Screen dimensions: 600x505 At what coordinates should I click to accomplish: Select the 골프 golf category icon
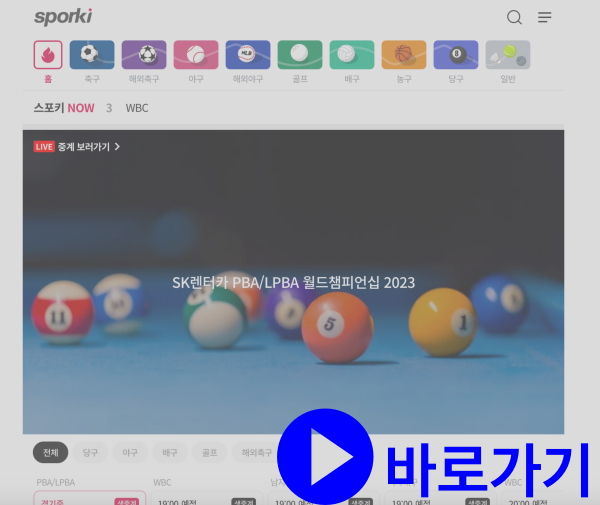(x=300, y=55)
